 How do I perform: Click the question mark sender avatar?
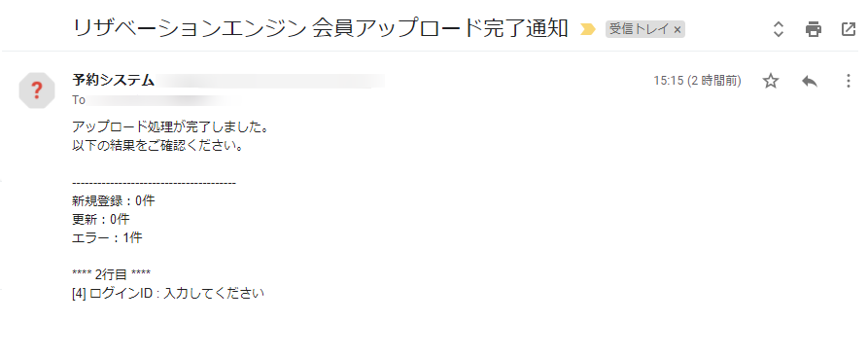37,89
